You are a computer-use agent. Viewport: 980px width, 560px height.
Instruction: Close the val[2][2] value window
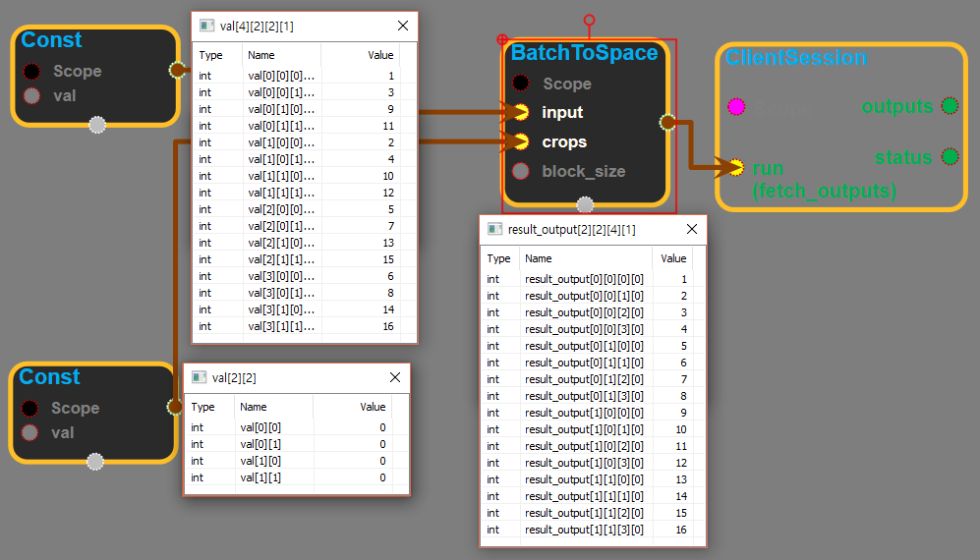point(394,377)
